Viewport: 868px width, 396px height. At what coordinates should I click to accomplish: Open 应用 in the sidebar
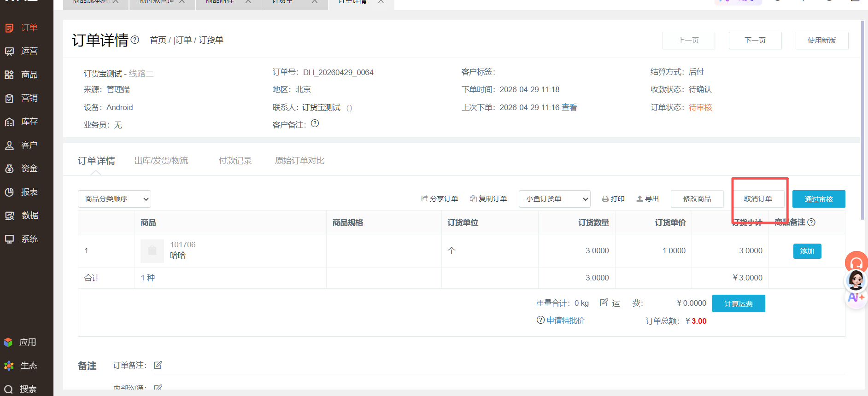(20, 342)
